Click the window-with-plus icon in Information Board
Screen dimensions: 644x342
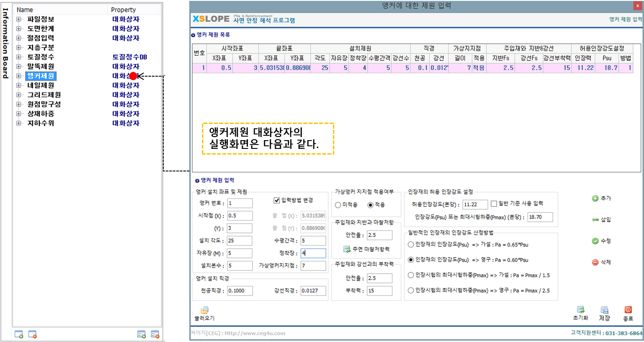[x=19, y=334]
